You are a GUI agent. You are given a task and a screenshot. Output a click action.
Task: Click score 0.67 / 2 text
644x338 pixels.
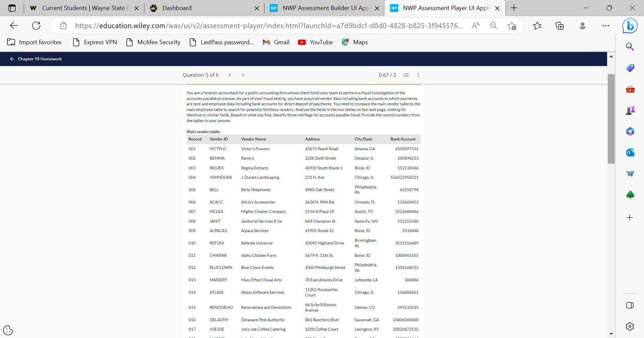click(387, 75)
